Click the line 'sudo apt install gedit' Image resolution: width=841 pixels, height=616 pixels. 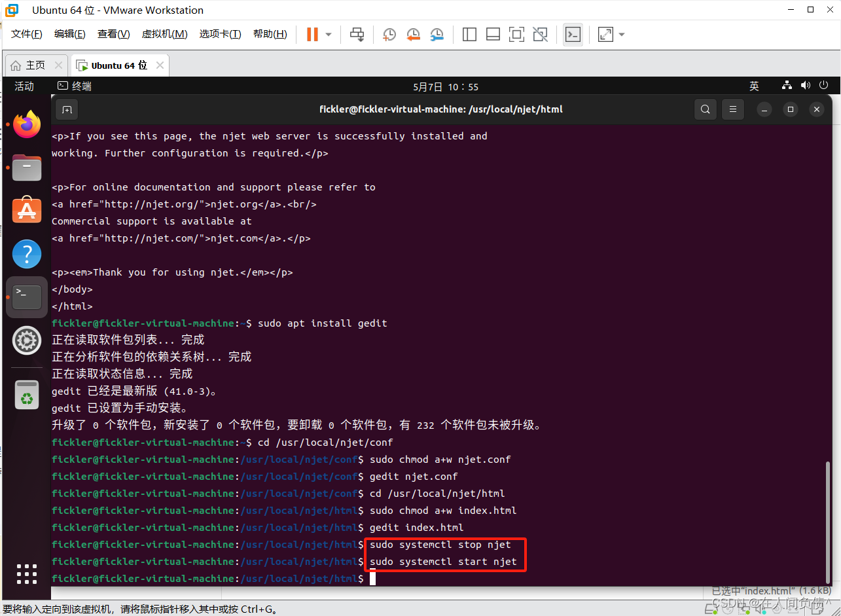click(x=323, y=323)
